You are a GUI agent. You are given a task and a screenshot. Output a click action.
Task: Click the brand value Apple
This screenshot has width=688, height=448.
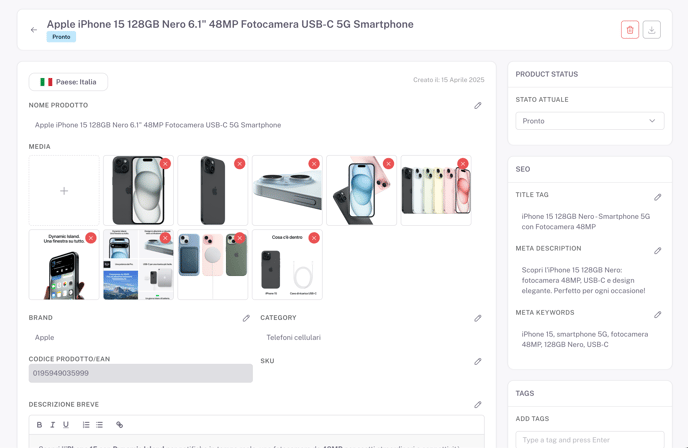pyautogui.click(x=44, y=337)
